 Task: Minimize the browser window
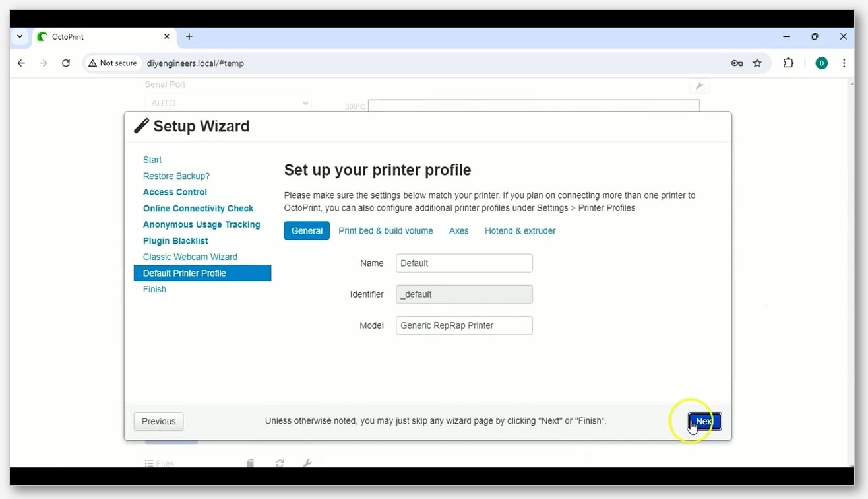point(786,37)
